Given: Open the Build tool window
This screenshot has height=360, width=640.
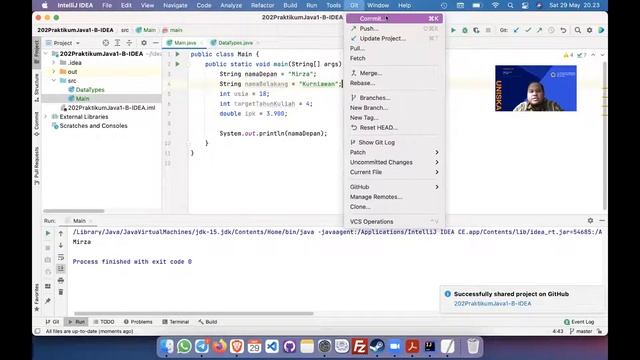Looking at the screenshot, I should coord(208,322).
